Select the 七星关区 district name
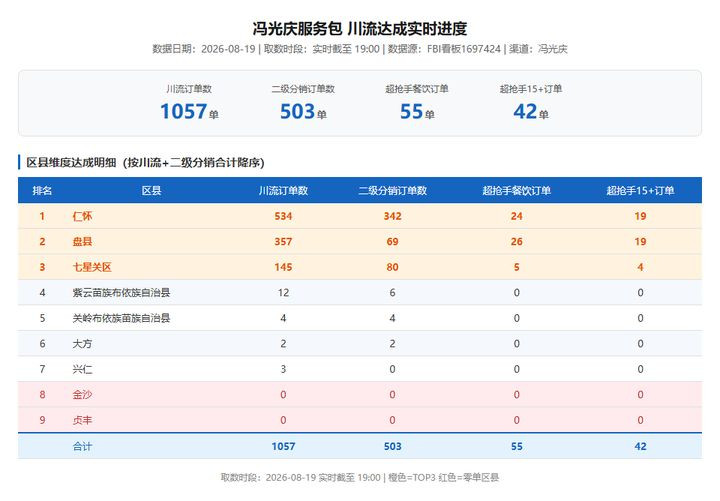 (x=92, y=267)
